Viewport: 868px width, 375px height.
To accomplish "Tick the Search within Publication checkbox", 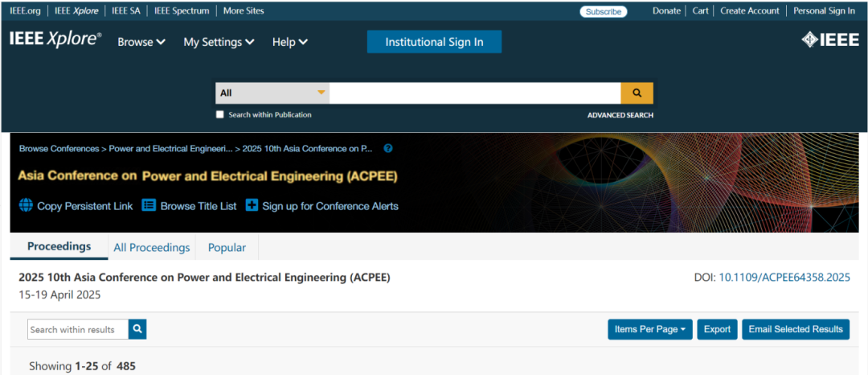I will pyautogui.click(x=219, y=114).
